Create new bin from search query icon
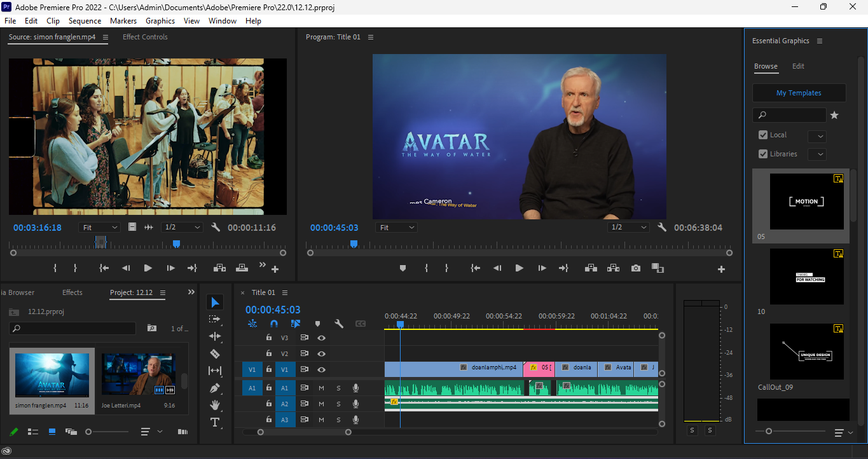This screenshot has height=459, width=868. pyautogui.click(x=151, y=329)
